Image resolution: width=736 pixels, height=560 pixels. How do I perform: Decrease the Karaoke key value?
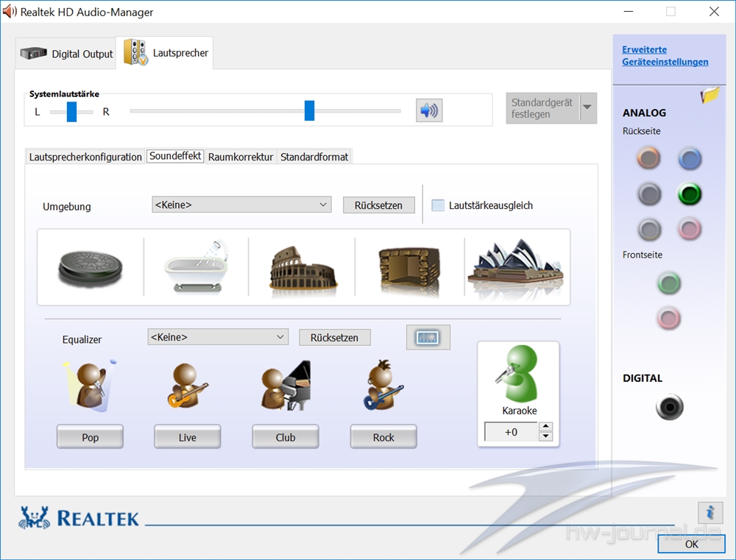pyautogui.click(x=545, y=436)
